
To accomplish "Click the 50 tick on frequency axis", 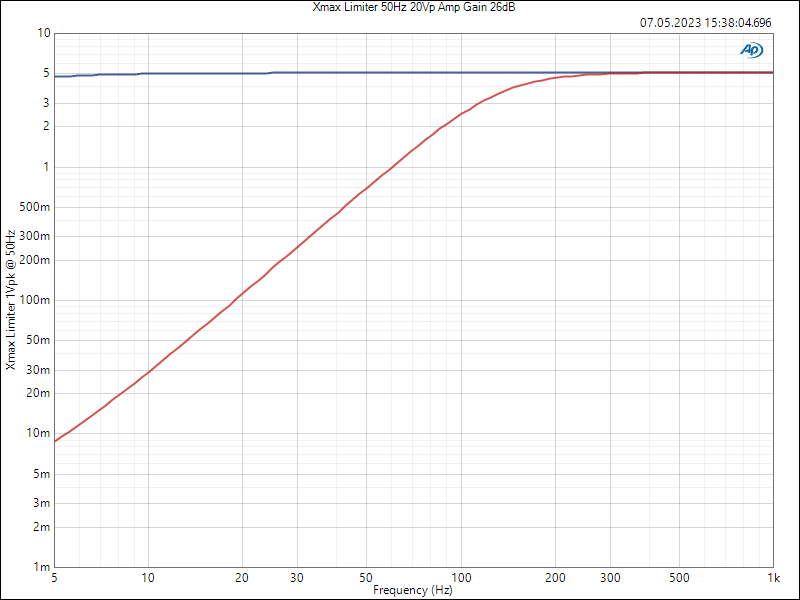I will click(367, 578).
